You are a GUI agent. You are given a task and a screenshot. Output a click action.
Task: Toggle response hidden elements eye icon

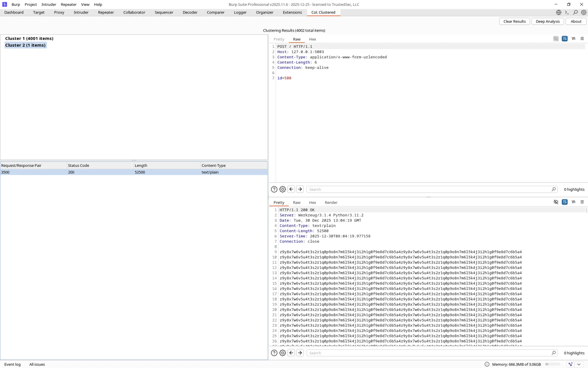click(556, 202)
